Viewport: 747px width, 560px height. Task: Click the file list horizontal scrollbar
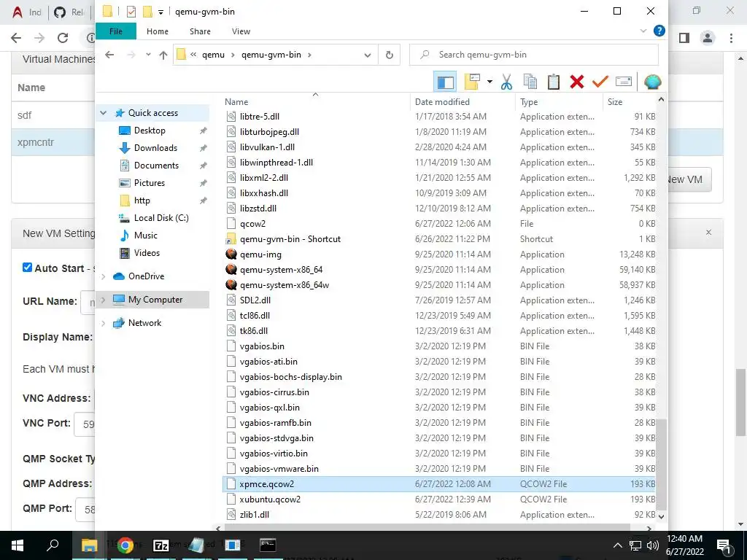(x=427, y=528)
